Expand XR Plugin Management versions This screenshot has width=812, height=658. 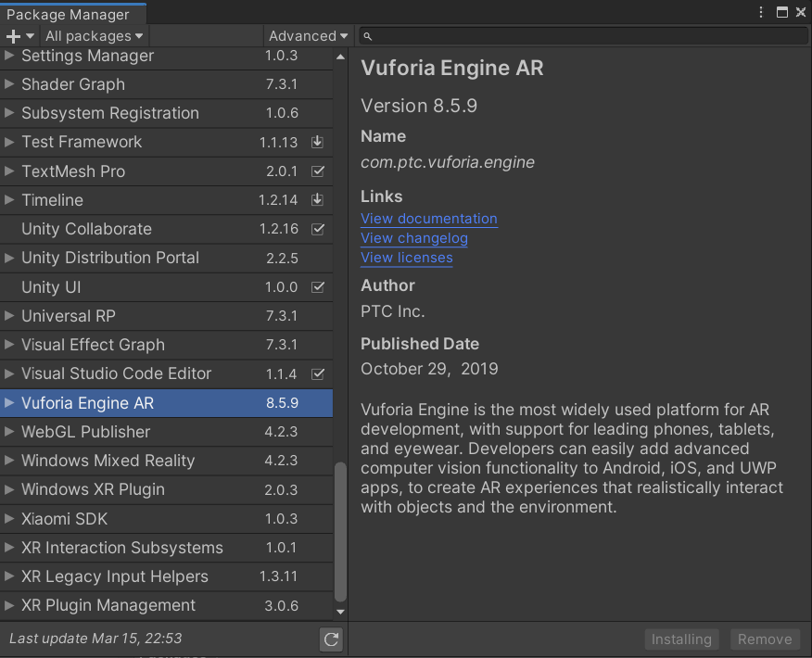click(x=8, y=605)
